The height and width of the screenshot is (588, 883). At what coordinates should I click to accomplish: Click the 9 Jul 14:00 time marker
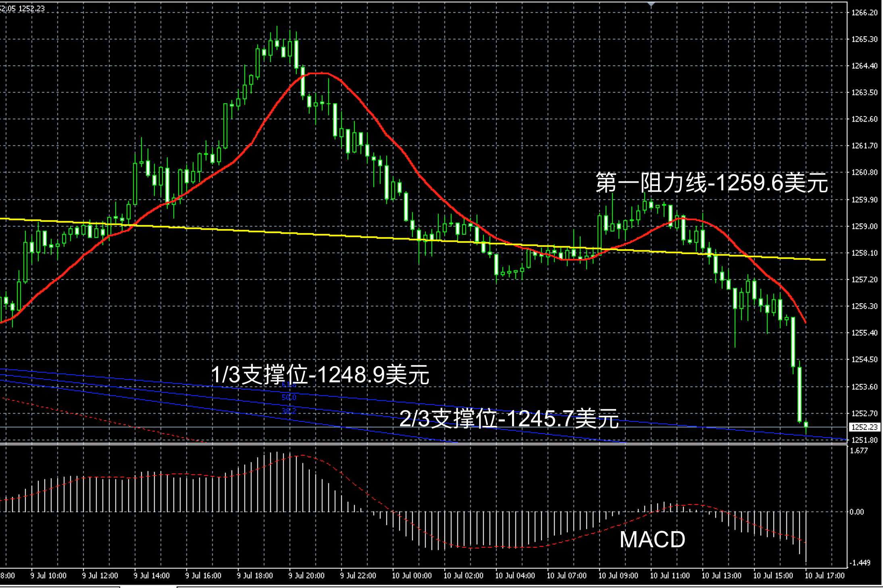(152, 575)
